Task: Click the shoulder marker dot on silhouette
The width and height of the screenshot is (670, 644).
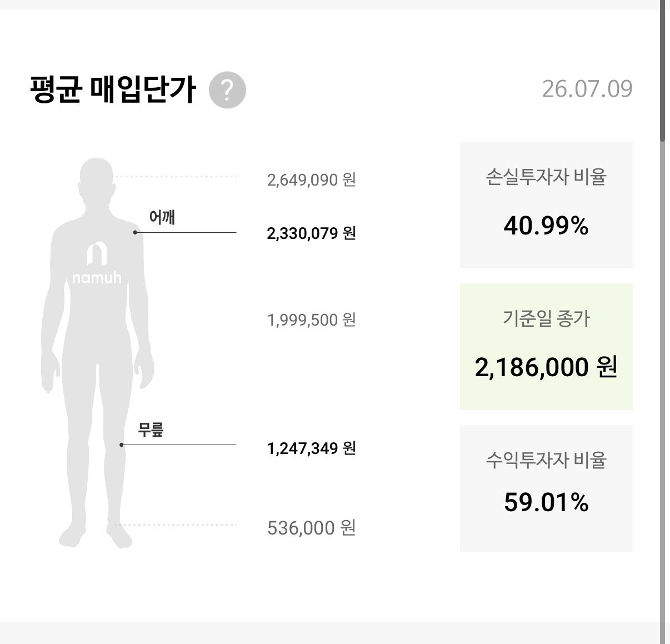Action: [135, 232]
